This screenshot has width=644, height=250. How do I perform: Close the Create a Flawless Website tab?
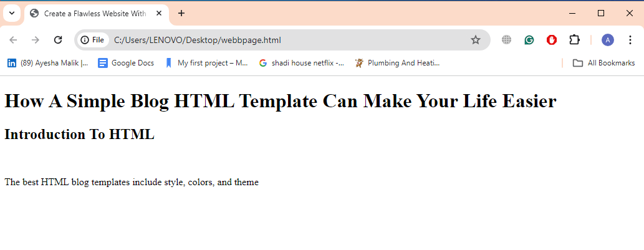(159, 14)
